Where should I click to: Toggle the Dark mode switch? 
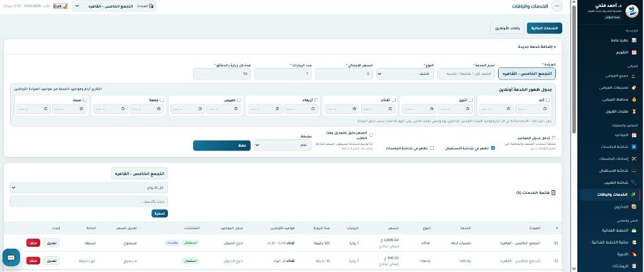tap(60, 6)
